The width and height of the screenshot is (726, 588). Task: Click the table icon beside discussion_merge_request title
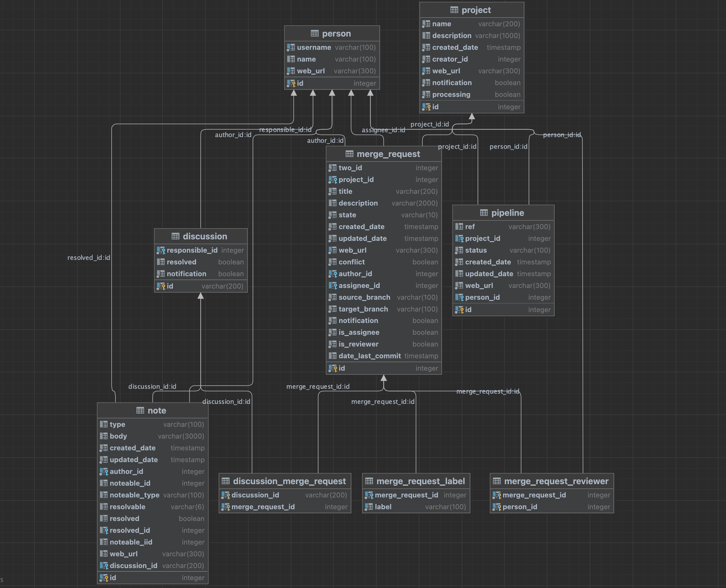point(226,481)
